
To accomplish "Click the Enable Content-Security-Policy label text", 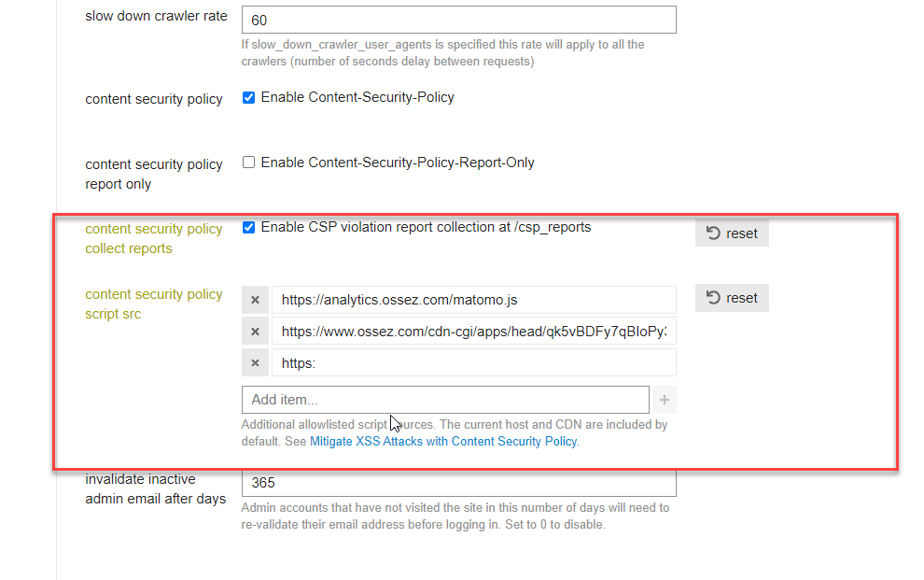I will 357,97.
